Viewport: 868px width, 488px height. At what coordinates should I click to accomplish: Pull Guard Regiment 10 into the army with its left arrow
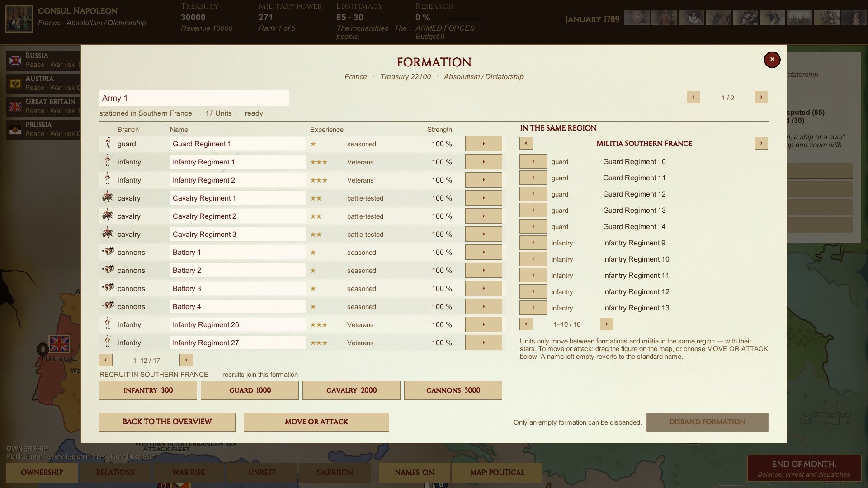click(x=533, y=161)
